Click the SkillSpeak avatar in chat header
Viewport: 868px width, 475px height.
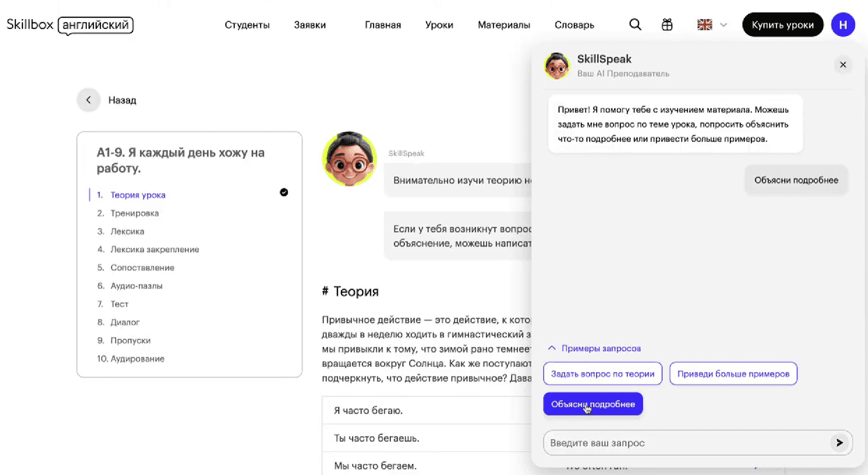pyautogui.click(x=557, y=66)
